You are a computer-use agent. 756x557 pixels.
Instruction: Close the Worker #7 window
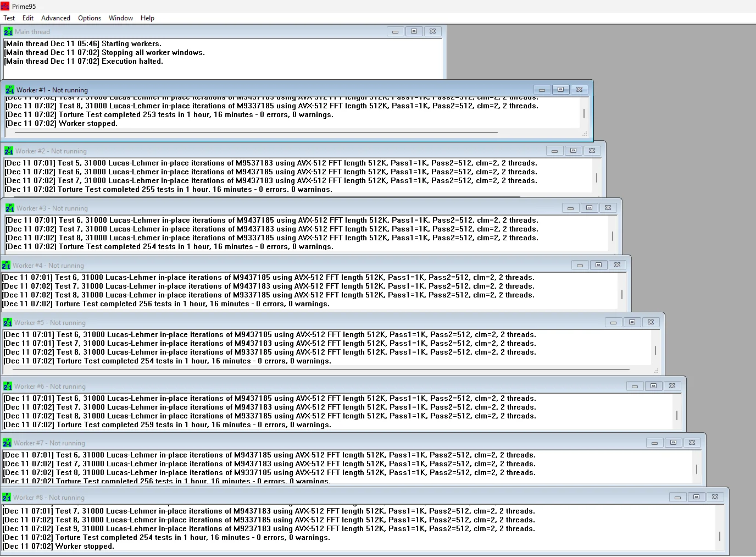692,443
